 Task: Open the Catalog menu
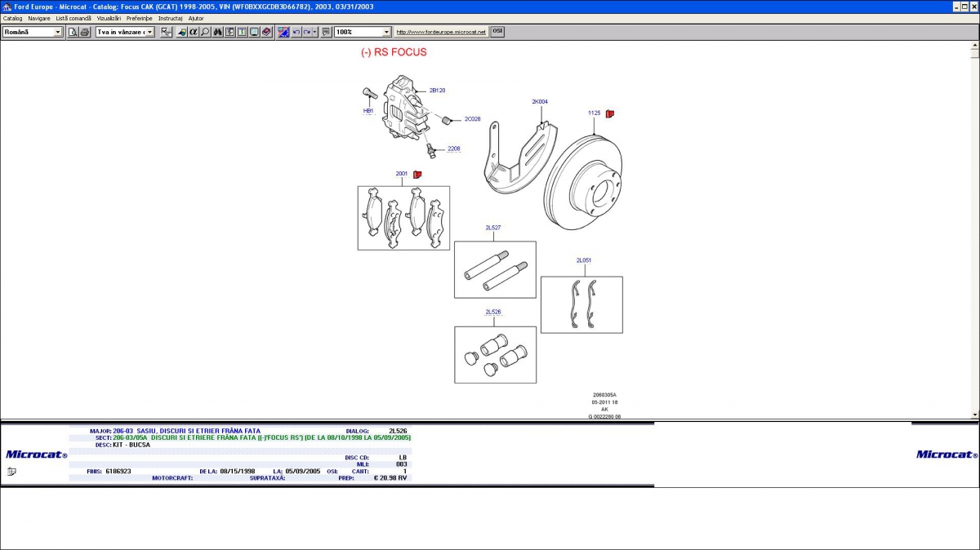coord(13,18)
